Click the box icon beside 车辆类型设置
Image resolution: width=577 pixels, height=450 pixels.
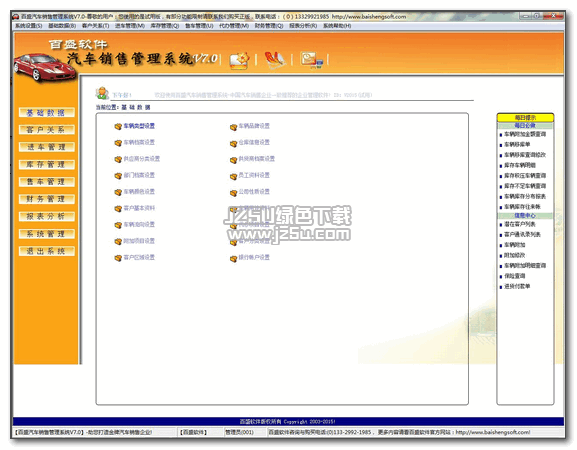pos(118,127)
